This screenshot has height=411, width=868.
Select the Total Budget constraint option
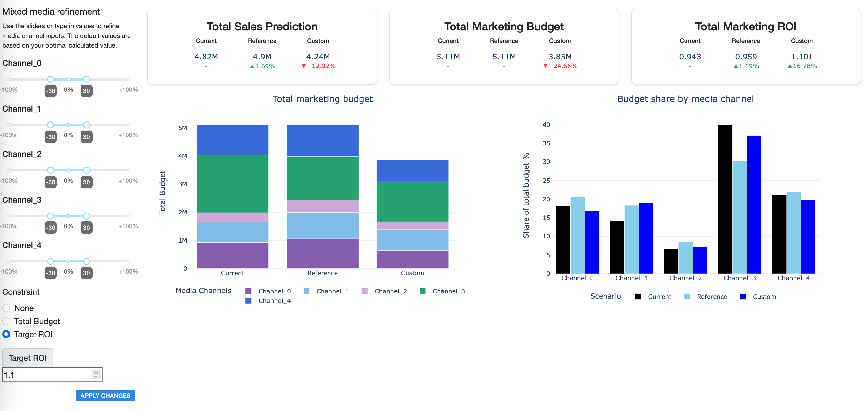[6, 321]
